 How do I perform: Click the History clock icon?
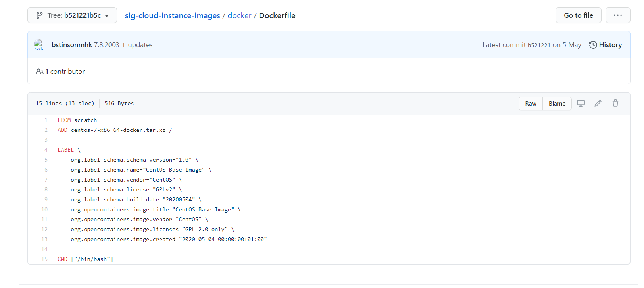click(593, 45)
